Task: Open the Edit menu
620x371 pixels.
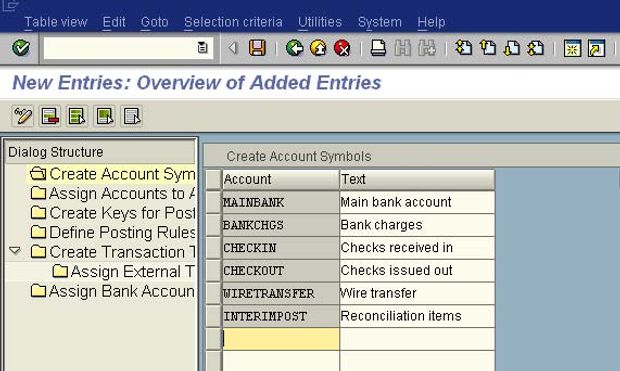Action: 114,22
